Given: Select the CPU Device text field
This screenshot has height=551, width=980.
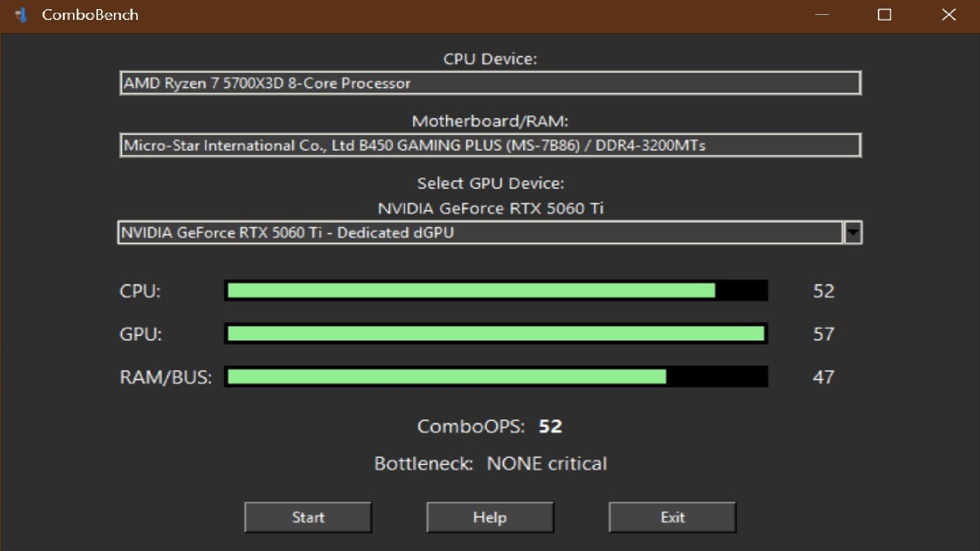Looking at the screenshot, I should [x=490, y=83].
